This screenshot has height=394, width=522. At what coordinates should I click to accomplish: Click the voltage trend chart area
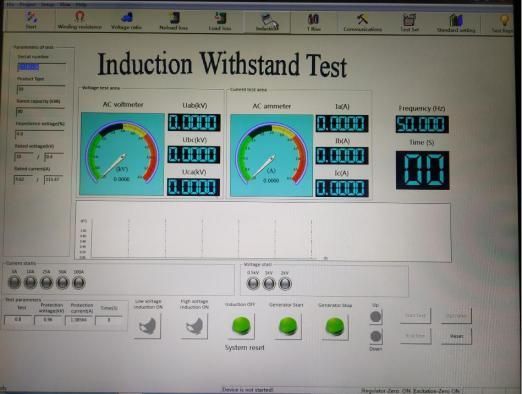point(263,232)
